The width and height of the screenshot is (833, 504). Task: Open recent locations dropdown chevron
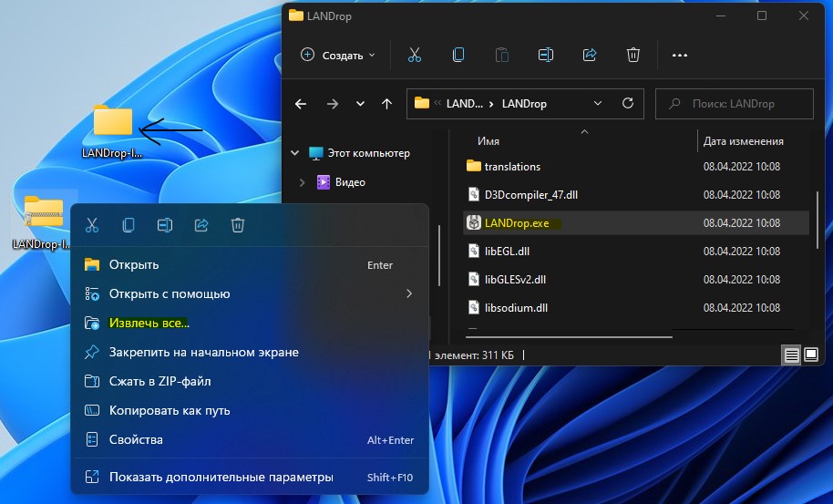(361, 104)
